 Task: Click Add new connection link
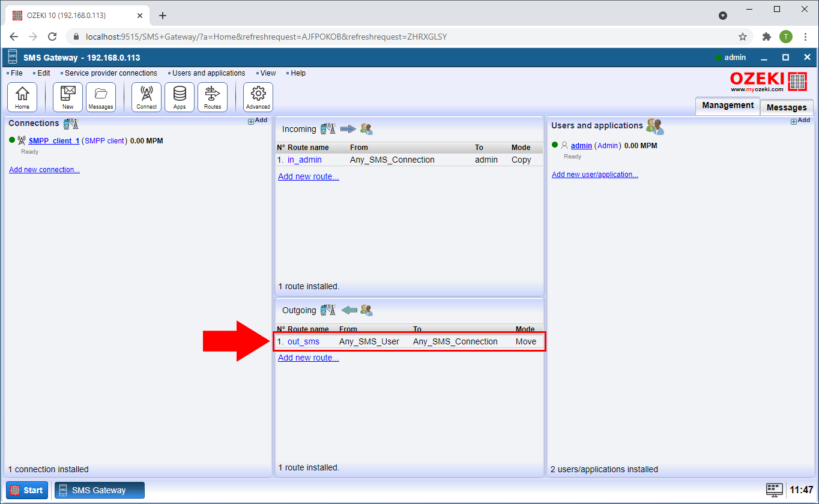(44, 170)
